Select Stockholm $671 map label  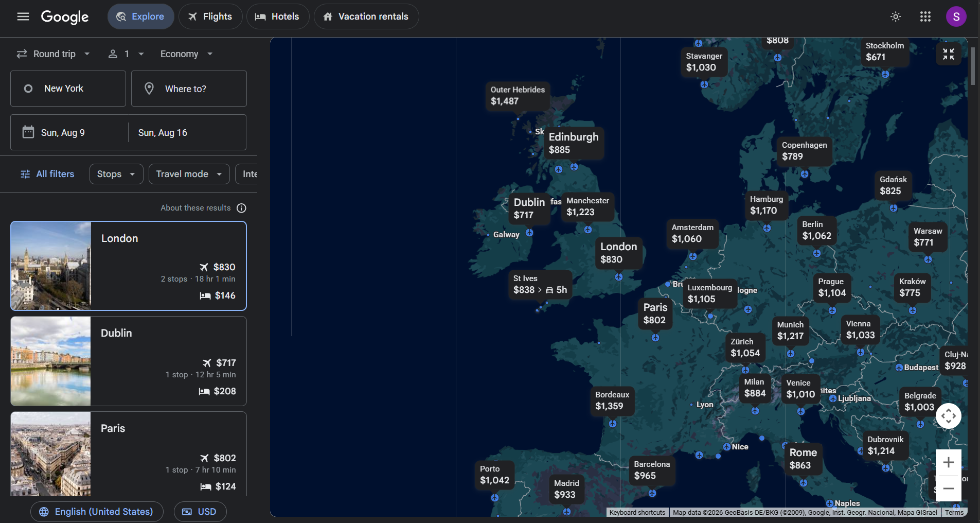[x=884, y=51]
